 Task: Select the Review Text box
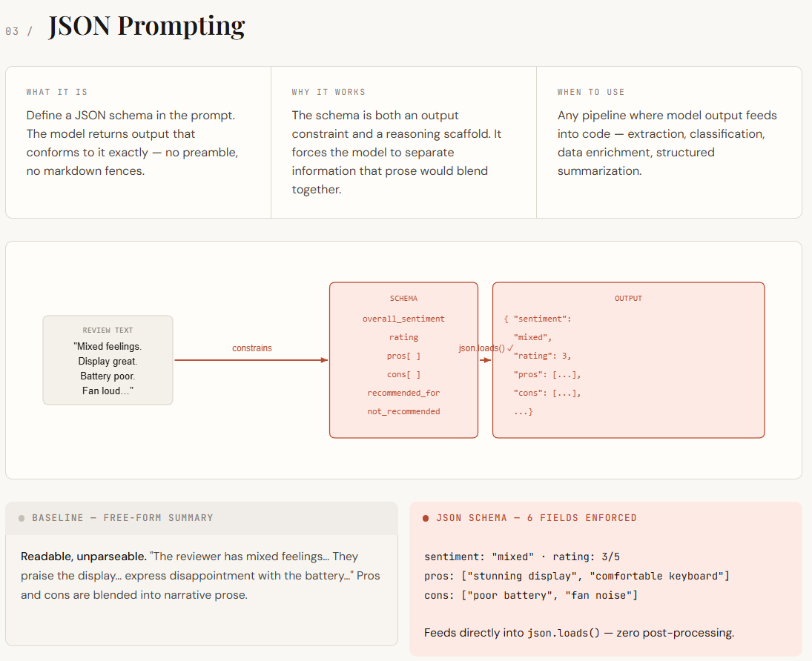108,360
